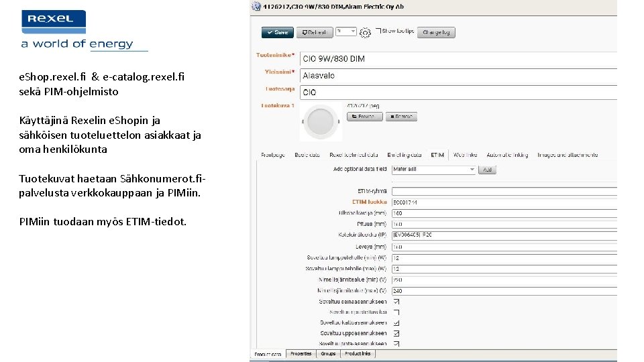The width and height of the screenshot is (644, 362).
Task: Toggle the Soveltuu pinta-asennukseen checkbox
Action: pyautogui.click(x=396, y=343)
